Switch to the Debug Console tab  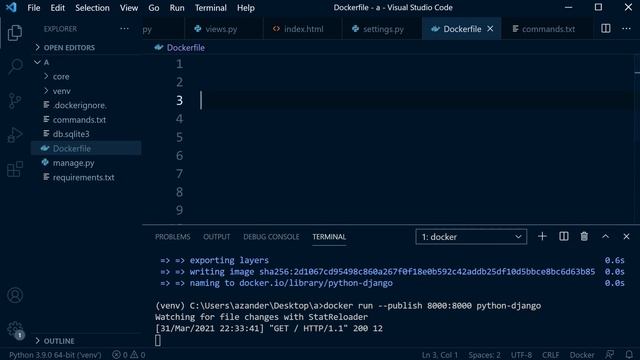click(271, 237)
